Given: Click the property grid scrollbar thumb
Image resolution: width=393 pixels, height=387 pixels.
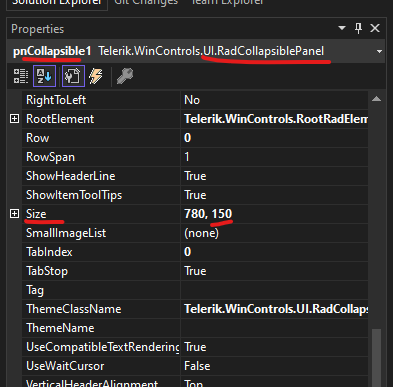Looking at the screenshot, I should pyautogui.click(x=377, y=358).
